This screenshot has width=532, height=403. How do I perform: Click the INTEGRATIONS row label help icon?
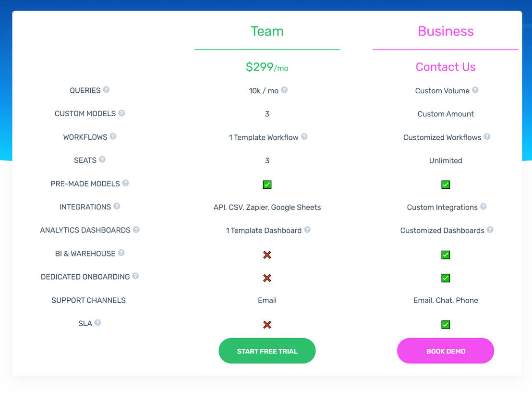117,207
